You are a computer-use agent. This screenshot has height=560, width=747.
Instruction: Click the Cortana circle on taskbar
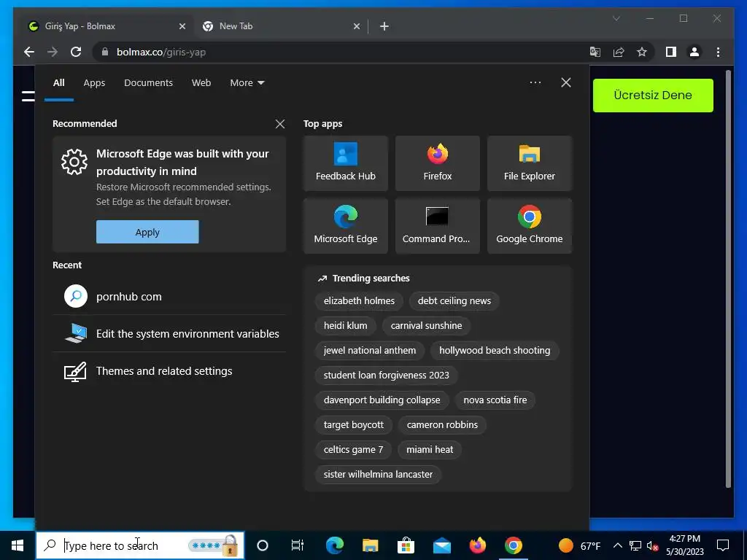point(262,545)
